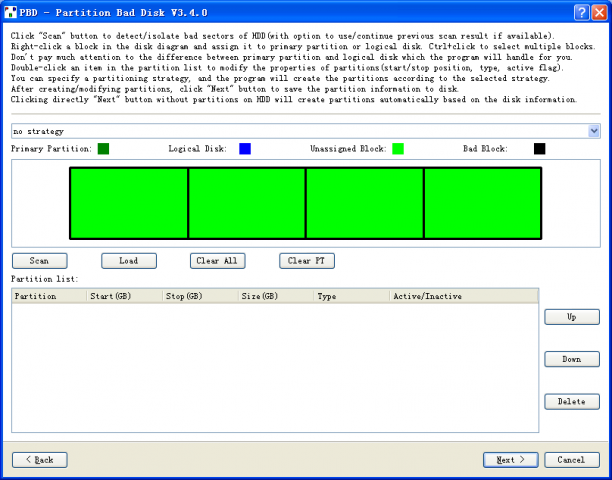Screen dimensions: 612x480
Task: Open help with the question mark button
Action: pyautogui.click(x=582, y=12)
